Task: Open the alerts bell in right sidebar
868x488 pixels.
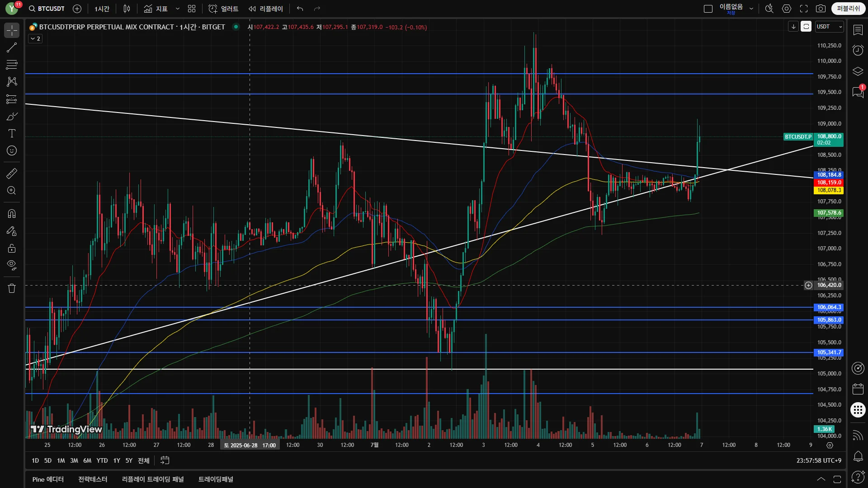Action: point(858,456)
